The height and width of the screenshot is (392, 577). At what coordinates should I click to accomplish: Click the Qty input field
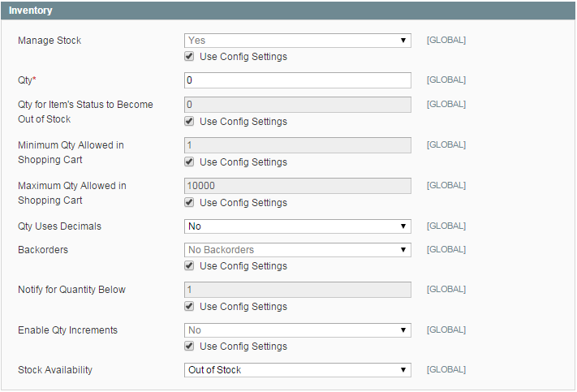pyautogui.click(x=298, y=80)
